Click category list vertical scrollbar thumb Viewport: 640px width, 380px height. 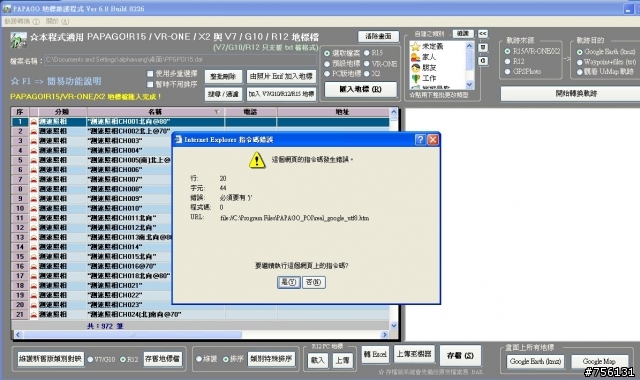pos(469,60)
